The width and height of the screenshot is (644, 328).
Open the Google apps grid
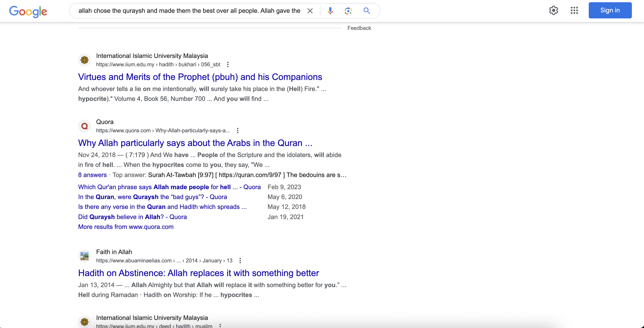pyautogui.click(x=574, y=11)
